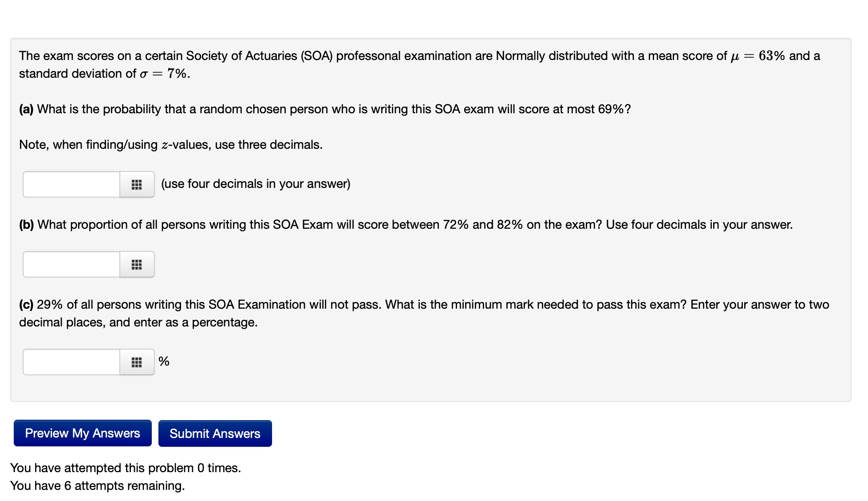Click the bold (c) question label
This screenshot has width=868, height=501.
pyautogui.click(x=26, y=305)
